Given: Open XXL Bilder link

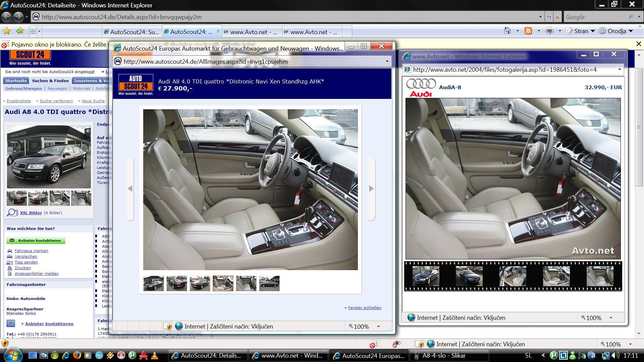Looking at the screenshot, I should click(x=31, y=213).
